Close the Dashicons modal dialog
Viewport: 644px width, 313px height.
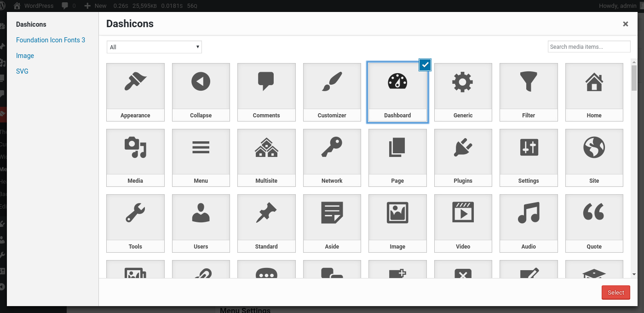tap(626, 24)
